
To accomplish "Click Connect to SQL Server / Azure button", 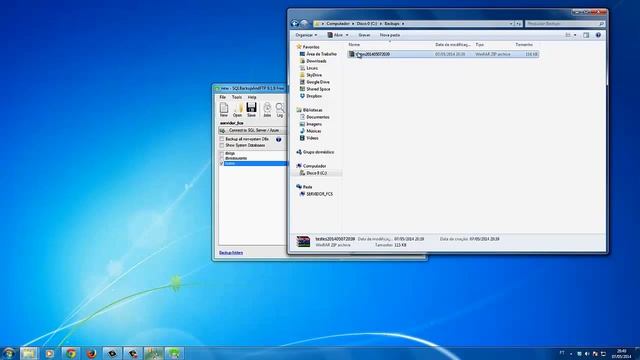I will [x=253, y=130].
